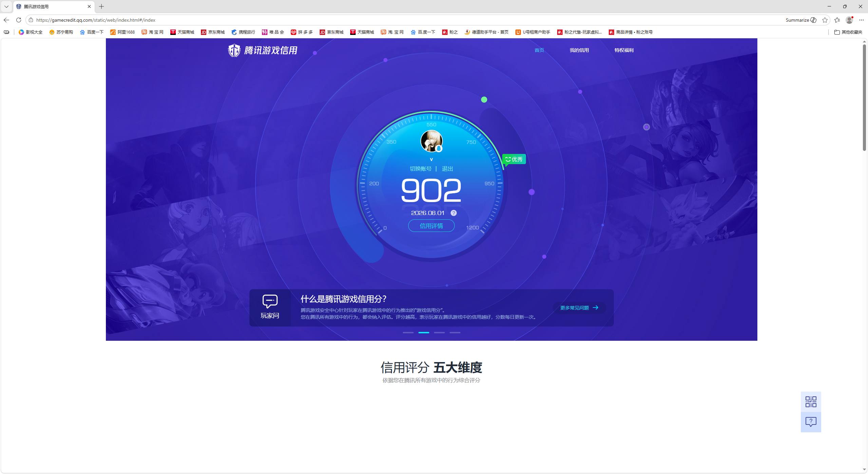
Task: Open the 盼之代售-玩家虚拟 bookmark
Action: [580, 32]
